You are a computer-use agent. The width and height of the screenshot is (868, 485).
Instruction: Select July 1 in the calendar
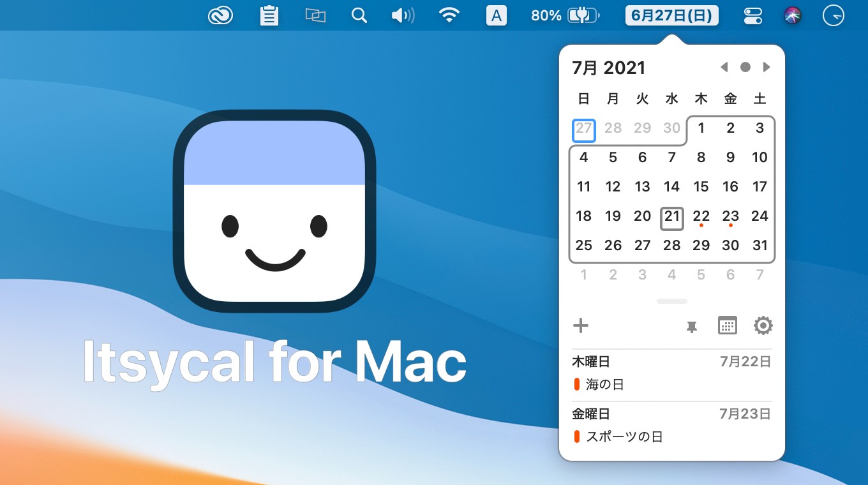701,128
